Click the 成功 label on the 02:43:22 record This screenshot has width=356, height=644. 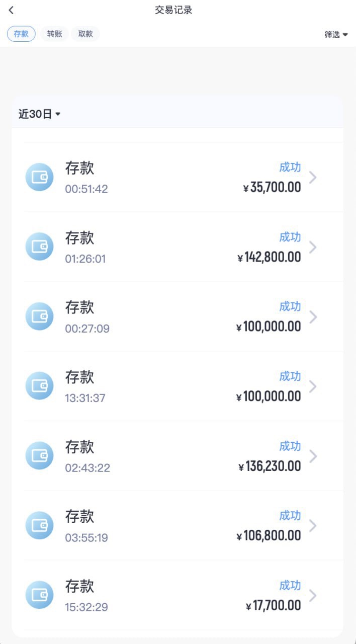pos(290,446)
